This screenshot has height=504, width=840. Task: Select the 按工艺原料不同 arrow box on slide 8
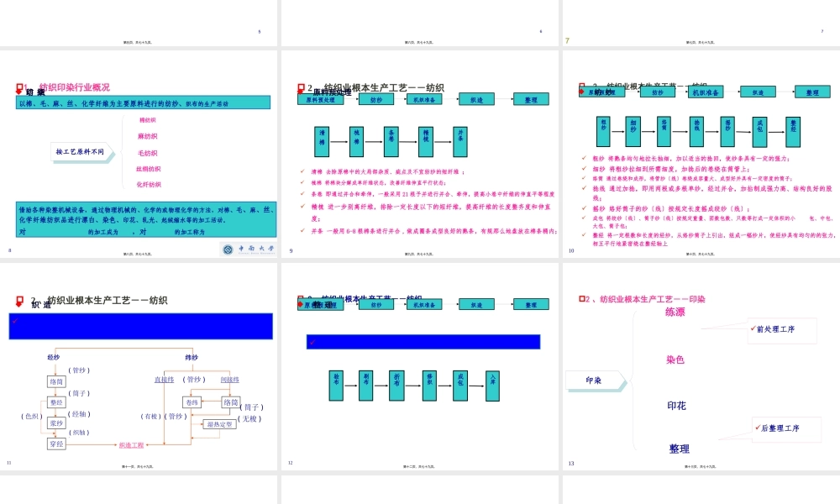(81, 152)
